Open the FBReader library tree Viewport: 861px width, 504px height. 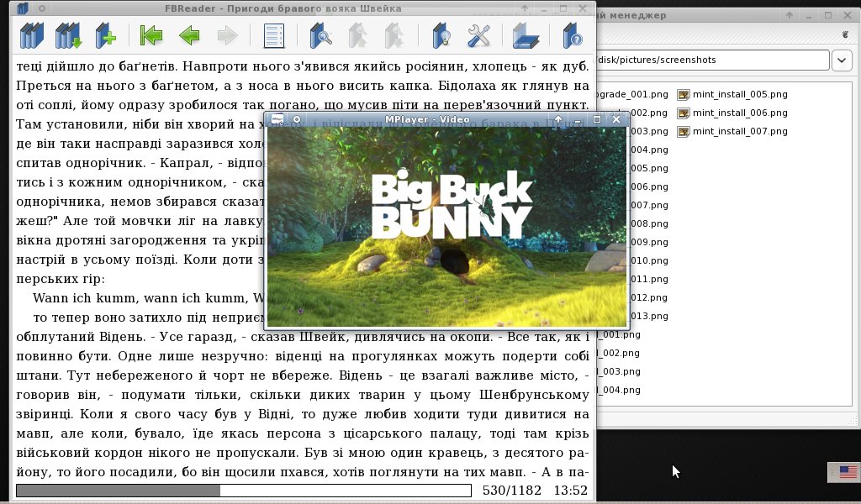pos(31,36)
